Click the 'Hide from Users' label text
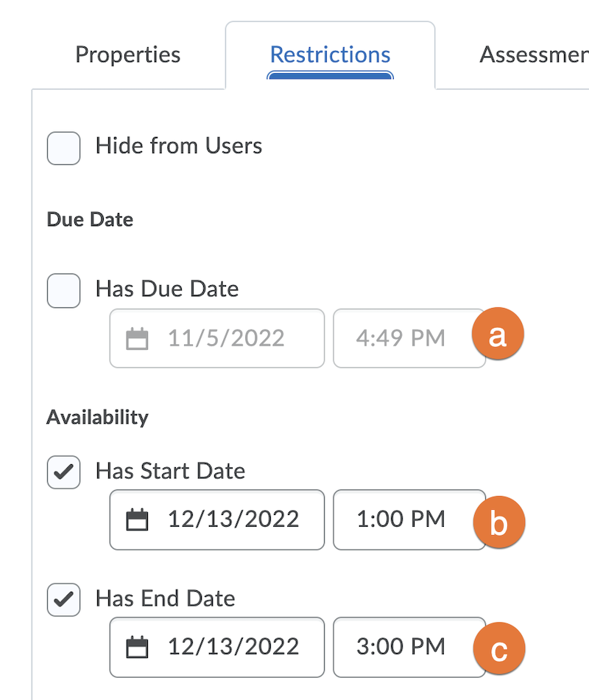Viewport: 589px width, 700px height. click(179, 146)
